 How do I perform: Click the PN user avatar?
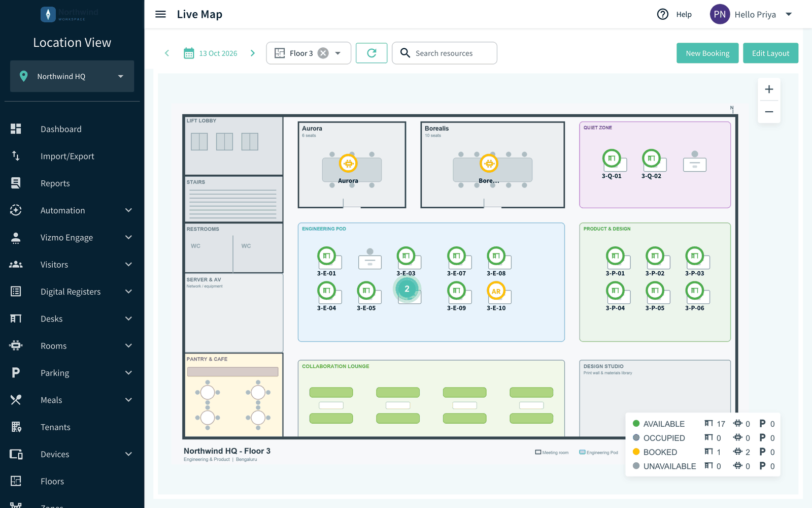[720, 14]
